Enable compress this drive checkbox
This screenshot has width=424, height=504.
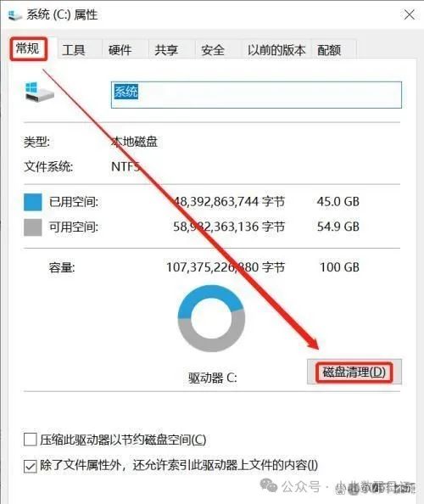pyautogui.click(x=30, y=440)
